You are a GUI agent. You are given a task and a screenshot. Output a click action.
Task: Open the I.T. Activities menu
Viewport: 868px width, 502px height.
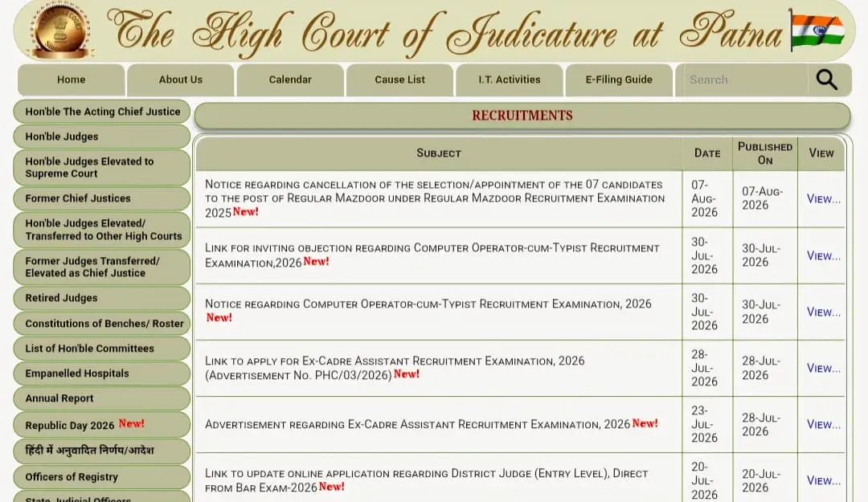pyautogui.click(x=510, y=80)
